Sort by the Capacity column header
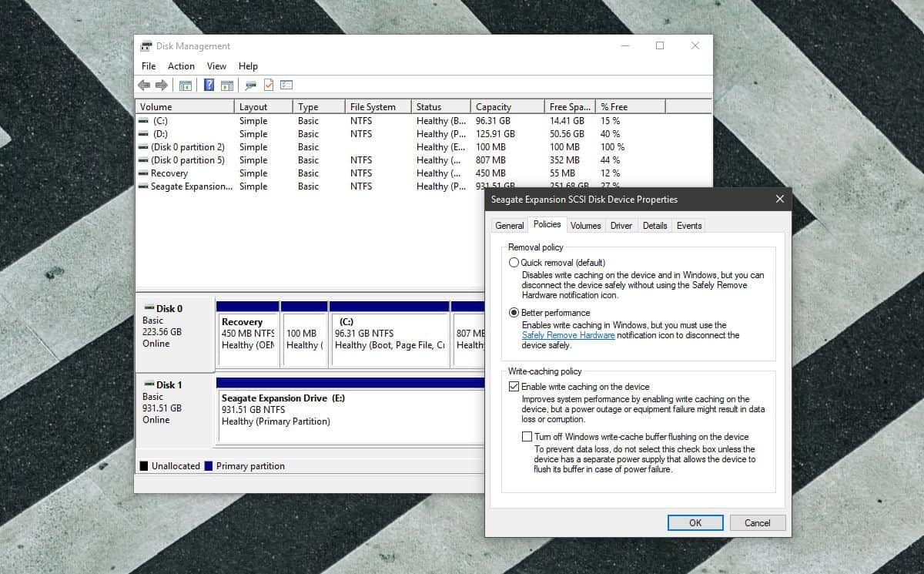 click(x=507, y=107)
